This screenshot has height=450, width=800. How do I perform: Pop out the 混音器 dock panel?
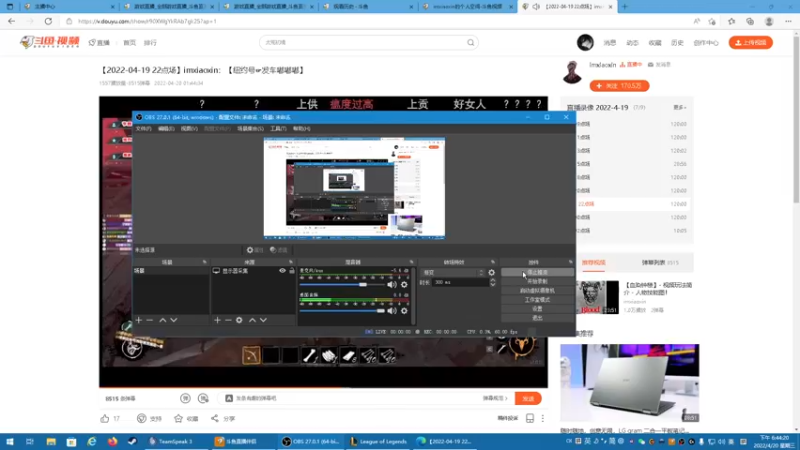pos(411,262)
